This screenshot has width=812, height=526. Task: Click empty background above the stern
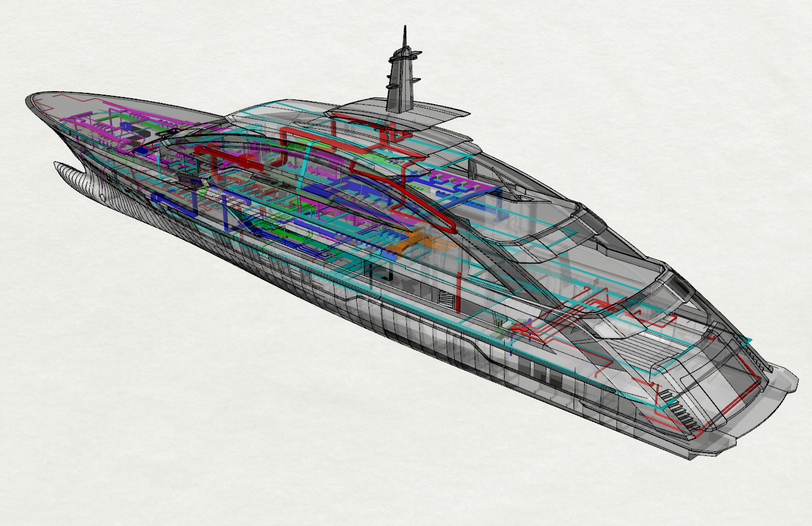point(707,147)
